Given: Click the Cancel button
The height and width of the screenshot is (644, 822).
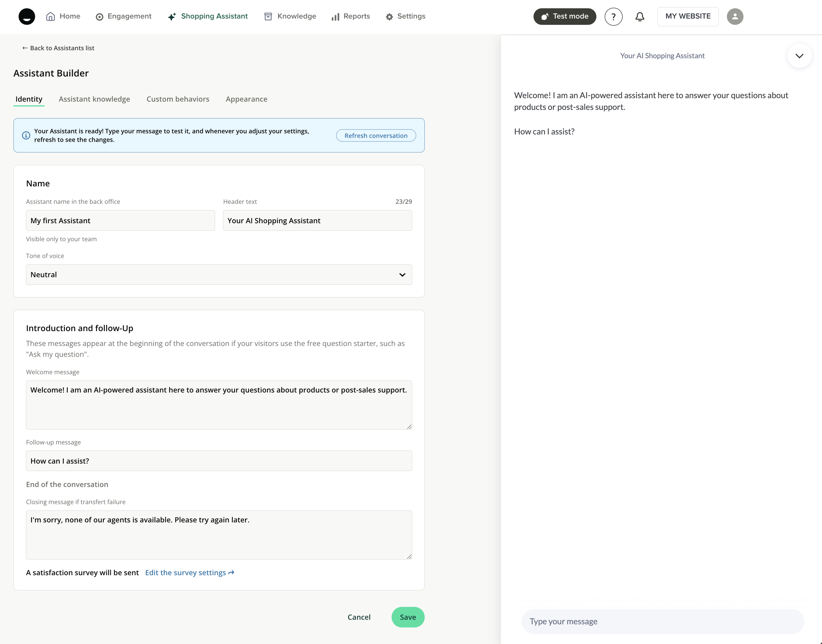Looking at the screenshot, I should (x=359, y=617).
